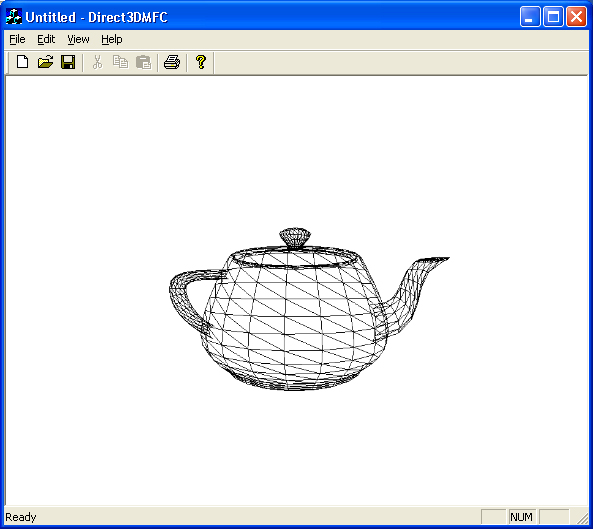The height and width of the screenshot is (529, 593).
Task: Click the Copy toolbar icon
Action: (120, 62)
